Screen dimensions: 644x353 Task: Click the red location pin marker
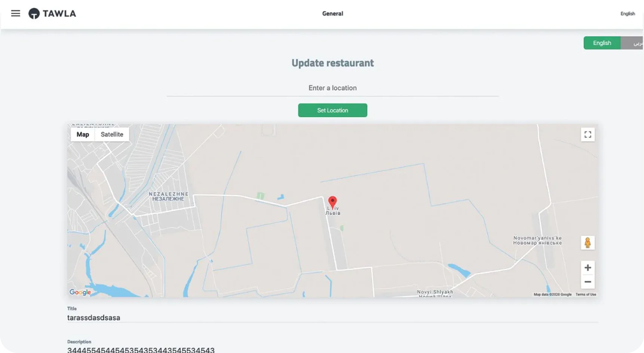pos(332,202)
